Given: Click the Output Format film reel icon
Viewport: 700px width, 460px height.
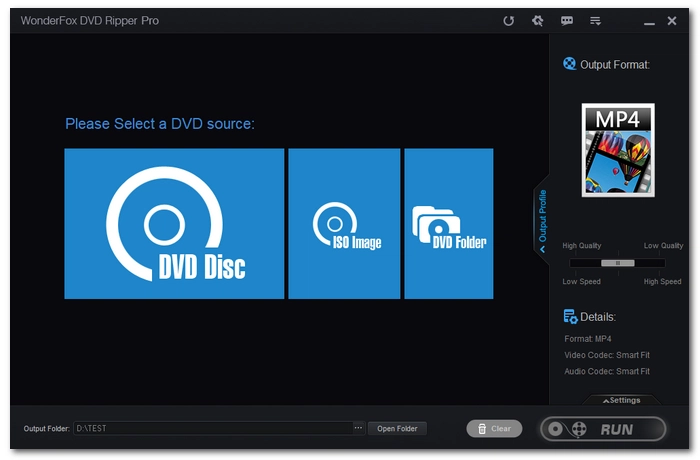Looking at the screenshot, I should click(570, 65).
